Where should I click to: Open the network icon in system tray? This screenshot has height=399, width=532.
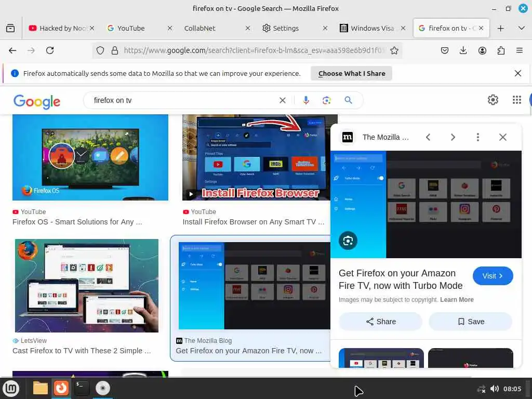tap(481, 389)
